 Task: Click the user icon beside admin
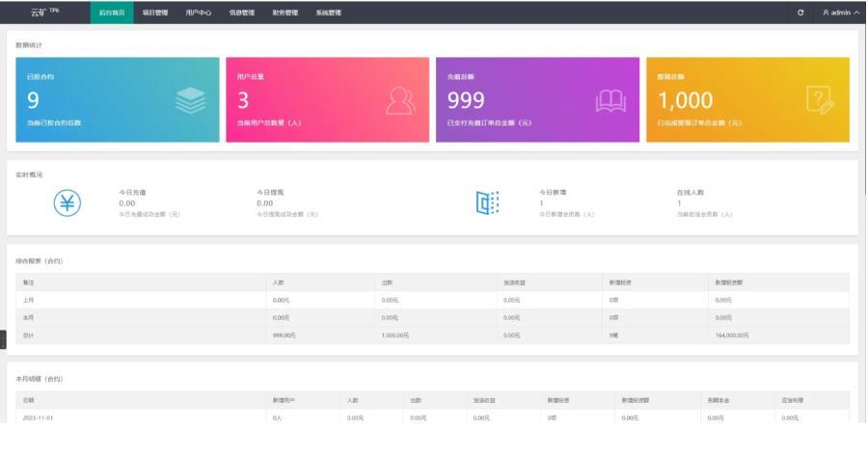click(x=826, y=13)
